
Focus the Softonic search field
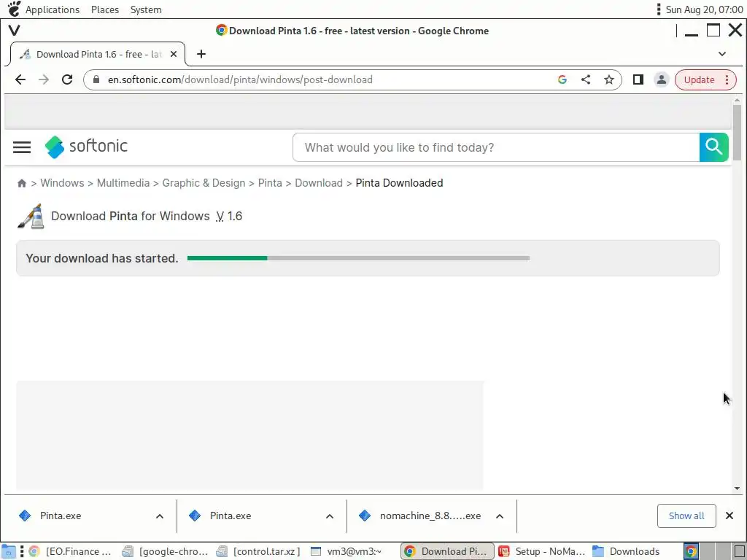496,147
